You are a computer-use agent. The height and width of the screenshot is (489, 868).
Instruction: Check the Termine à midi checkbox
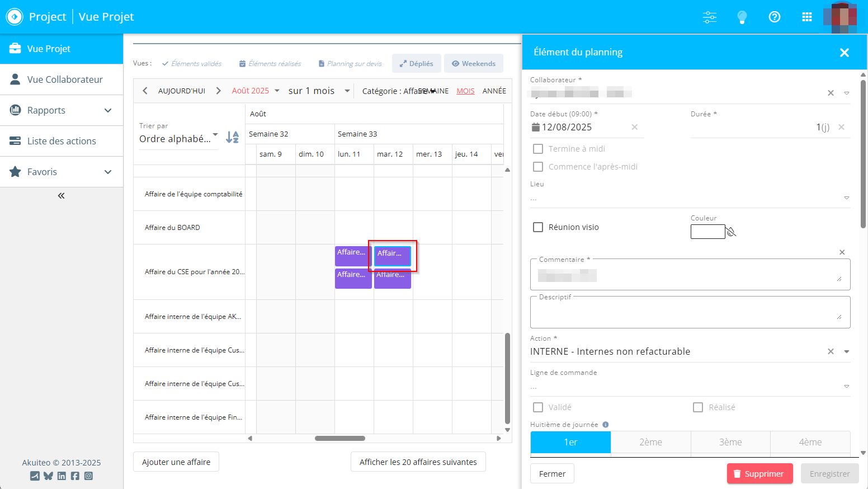click(538, 149)
